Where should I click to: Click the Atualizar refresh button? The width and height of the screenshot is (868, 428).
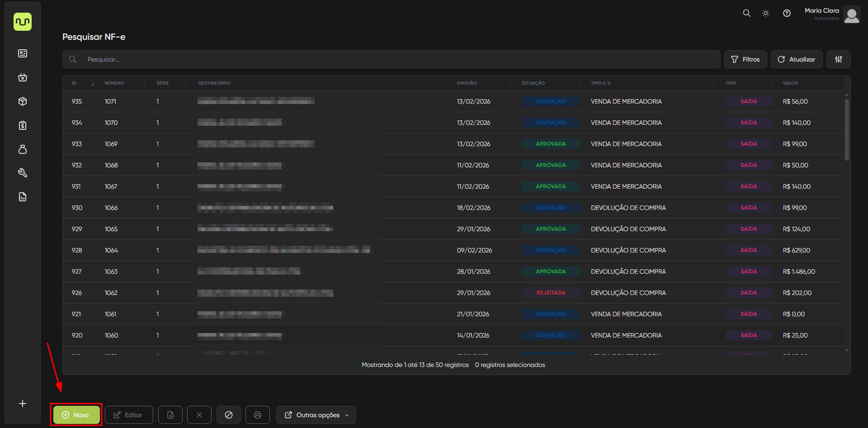point(796,59)
